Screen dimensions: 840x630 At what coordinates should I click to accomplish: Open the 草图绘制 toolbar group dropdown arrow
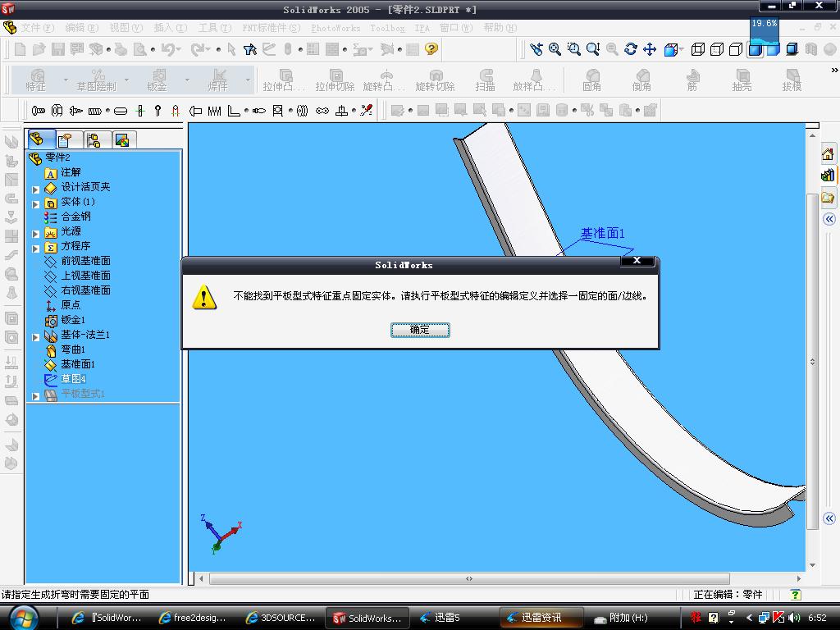[127, 80]
